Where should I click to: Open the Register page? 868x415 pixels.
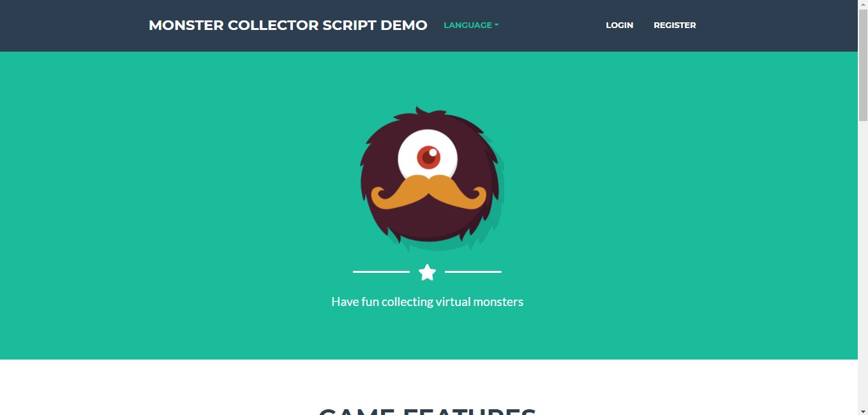pyautogui.click(x=675, y=25)
